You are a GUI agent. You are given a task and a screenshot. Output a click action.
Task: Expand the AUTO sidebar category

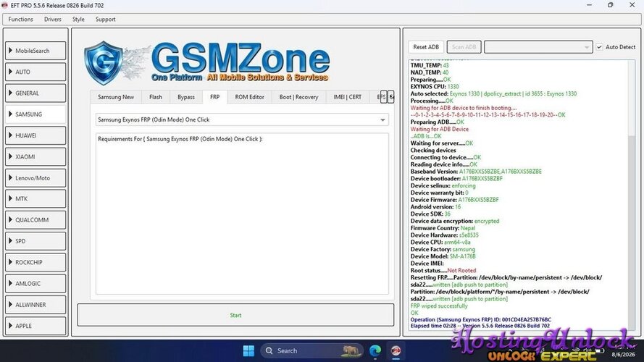click(35, 72)
